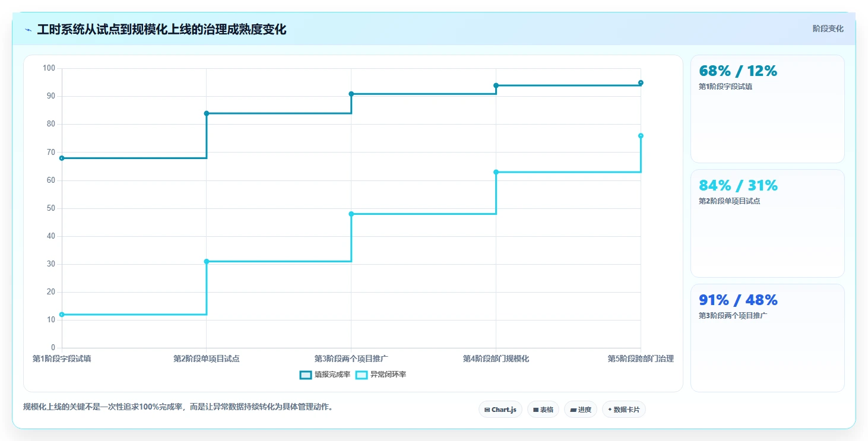This screenshot has height=441, width=868.
Task: Click the y-axis value 100
Action: (x=49, y=68)
